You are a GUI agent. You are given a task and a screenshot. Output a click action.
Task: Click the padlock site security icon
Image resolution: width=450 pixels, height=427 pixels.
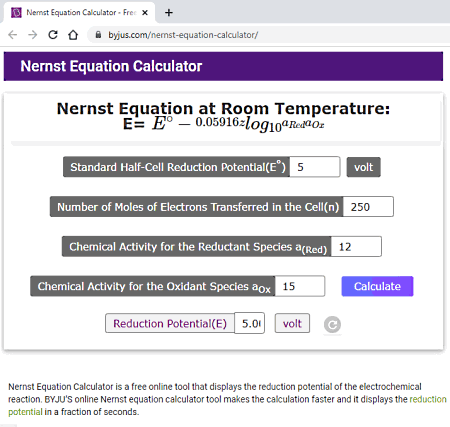click(x=98, y=35)
